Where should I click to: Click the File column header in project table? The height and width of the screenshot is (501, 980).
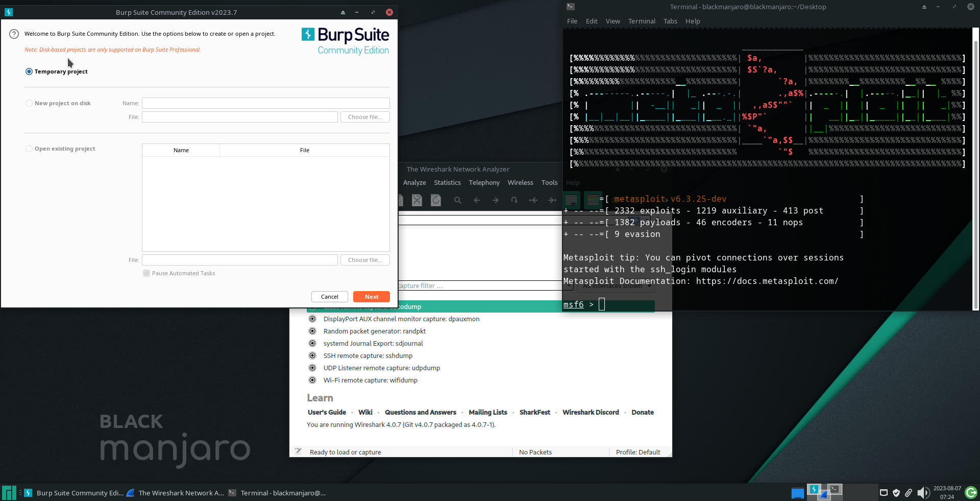coord(305,150)
